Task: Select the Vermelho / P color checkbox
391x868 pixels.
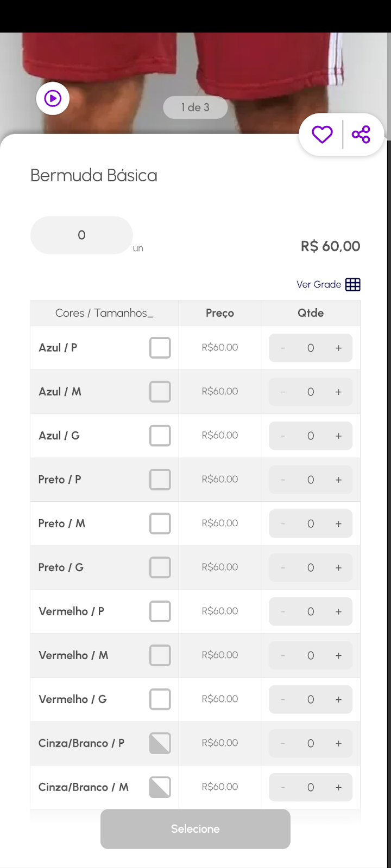Action: (160, 611)
